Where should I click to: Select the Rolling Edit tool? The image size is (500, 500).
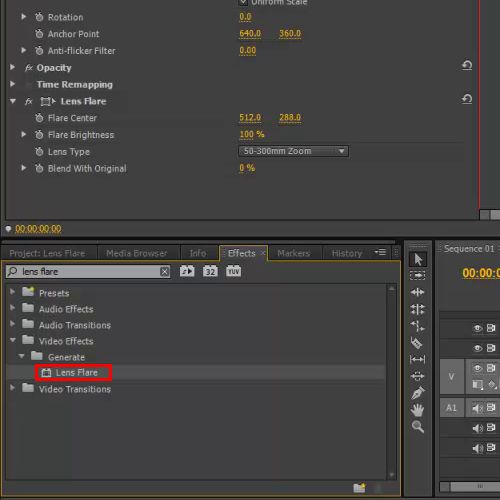pyautogui.click(x=417, y=309)
